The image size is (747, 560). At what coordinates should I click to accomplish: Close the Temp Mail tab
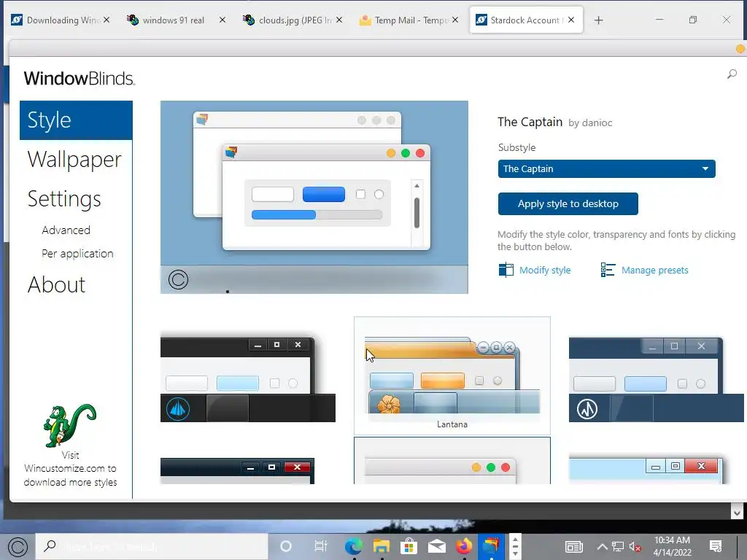(x=455, y=20)
